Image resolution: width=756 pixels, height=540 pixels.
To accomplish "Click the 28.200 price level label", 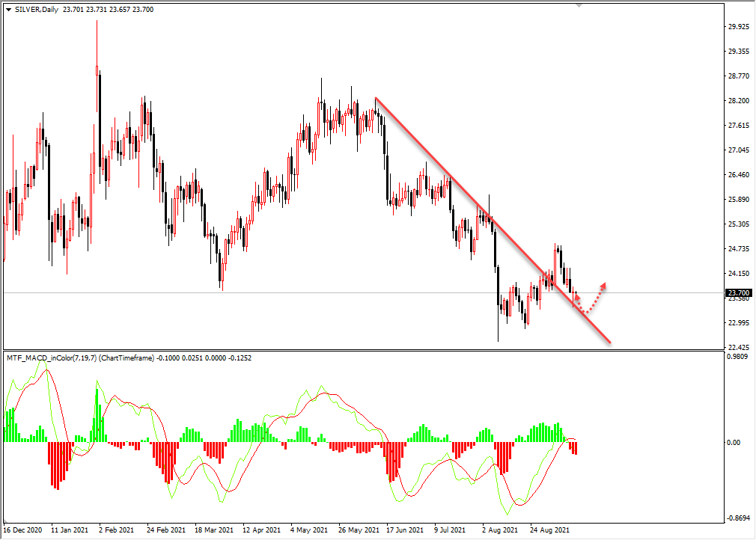I will (739, 101).
